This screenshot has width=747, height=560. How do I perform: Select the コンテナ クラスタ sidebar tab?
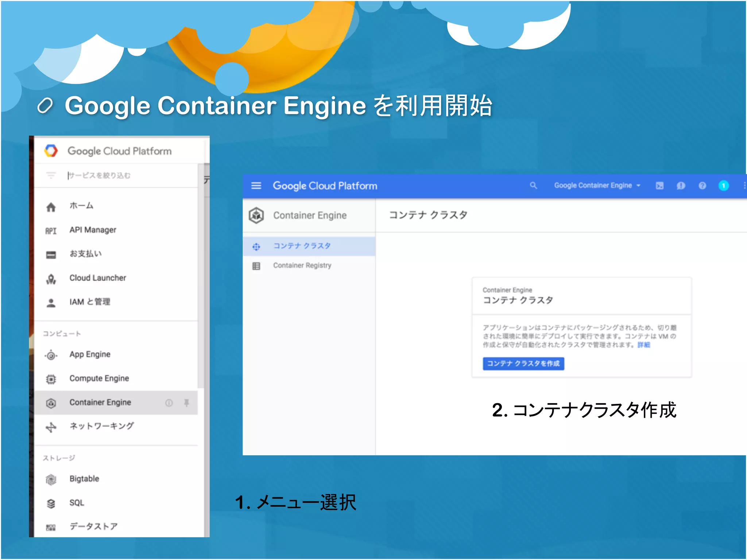point(309,246)
